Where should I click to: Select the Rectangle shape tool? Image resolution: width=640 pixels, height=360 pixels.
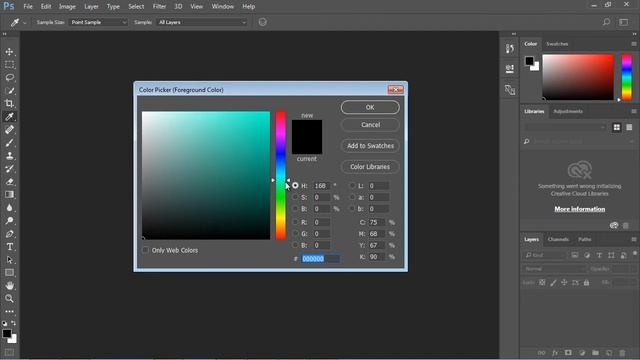[9, 273]
